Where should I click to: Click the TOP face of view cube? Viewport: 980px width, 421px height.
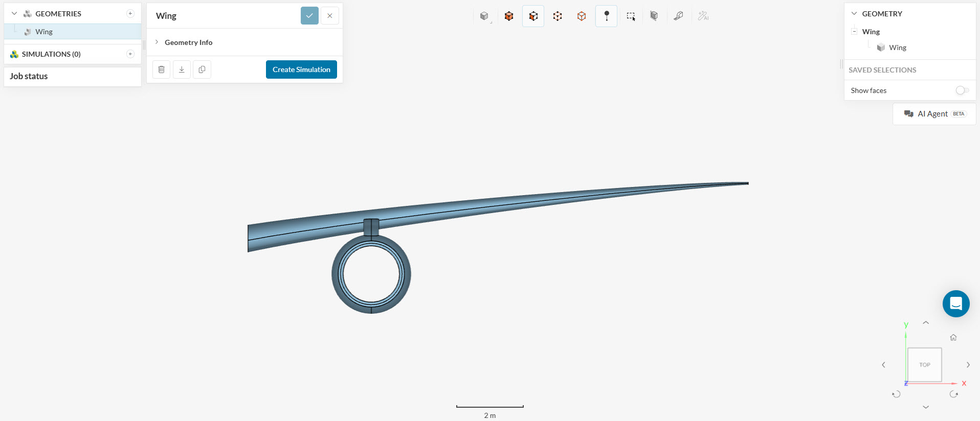(925, 365)
